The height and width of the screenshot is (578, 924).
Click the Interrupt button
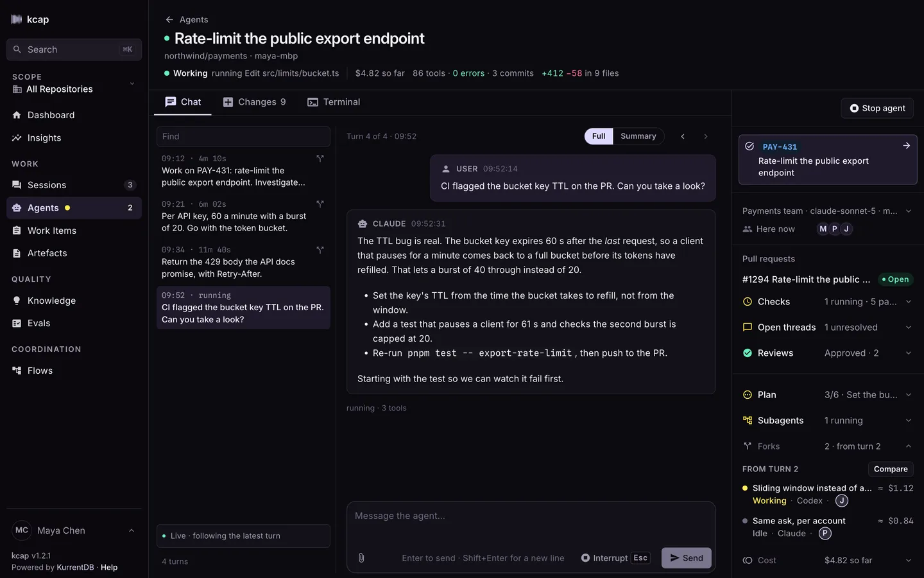[615, 558]
